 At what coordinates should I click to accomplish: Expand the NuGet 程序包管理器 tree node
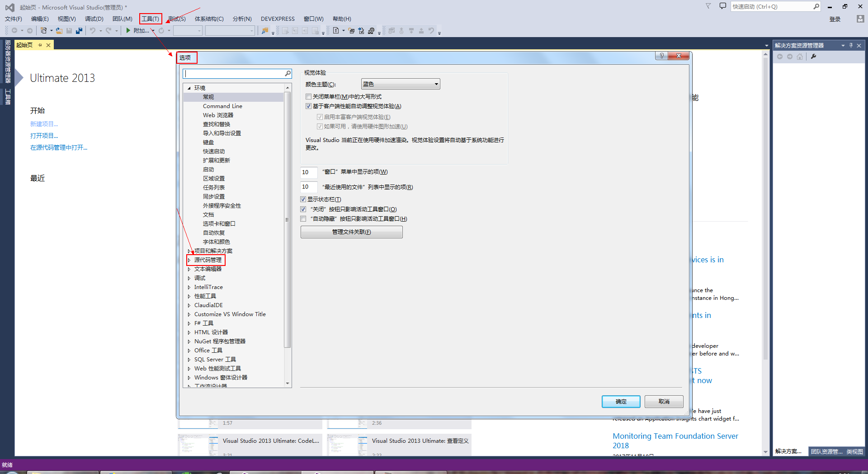point(189,341)
